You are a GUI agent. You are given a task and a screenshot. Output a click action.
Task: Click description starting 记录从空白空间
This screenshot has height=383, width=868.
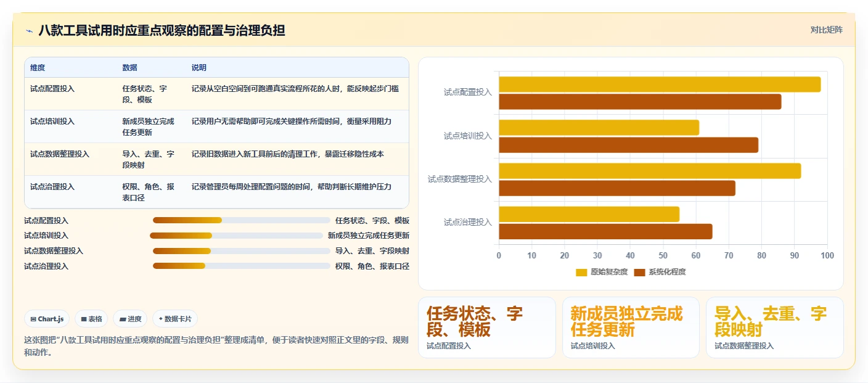tap(295, 89)
